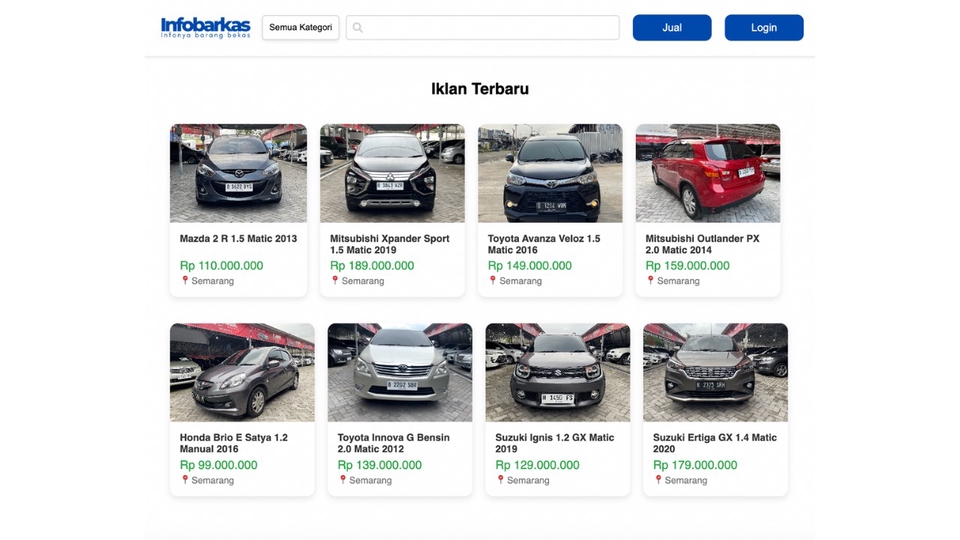The image size is (960, 540).
Task: Click the Jual button
Action: (672, 28)
